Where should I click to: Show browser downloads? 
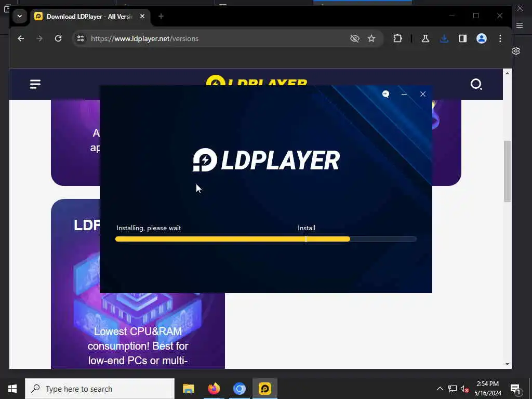pos(444,38)
